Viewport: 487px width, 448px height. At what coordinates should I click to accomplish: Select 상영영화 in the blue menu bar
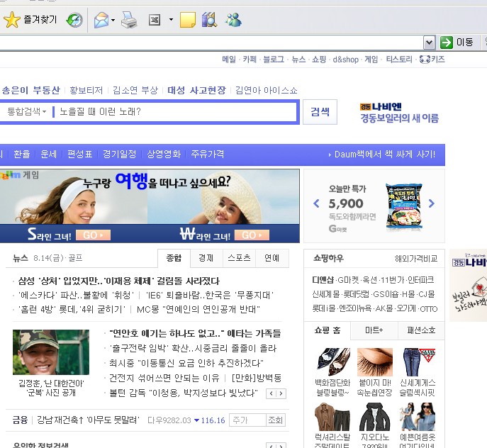pos(164,154)
